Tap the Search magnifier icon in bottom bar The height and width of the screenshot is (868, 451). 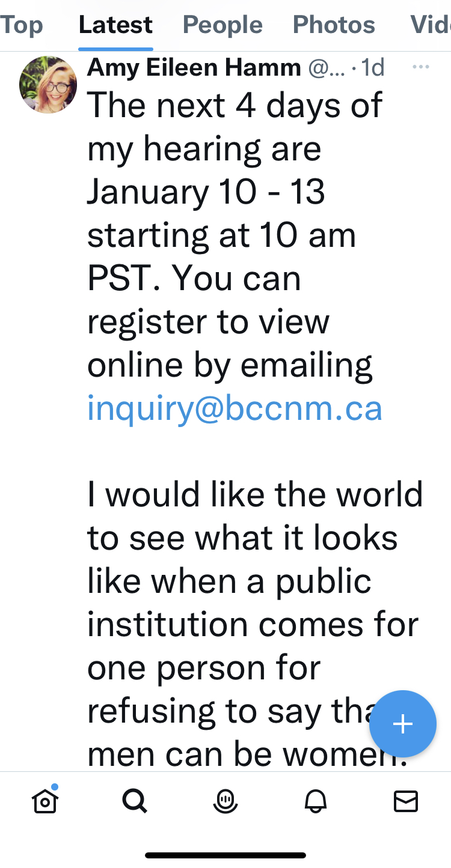point(135,801)
